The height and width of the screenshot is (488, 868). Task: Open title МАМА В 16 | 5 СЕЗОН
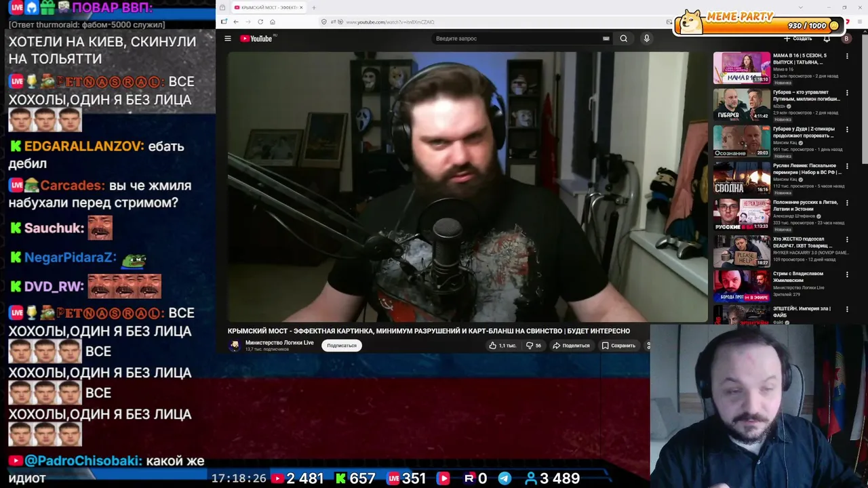802,59
